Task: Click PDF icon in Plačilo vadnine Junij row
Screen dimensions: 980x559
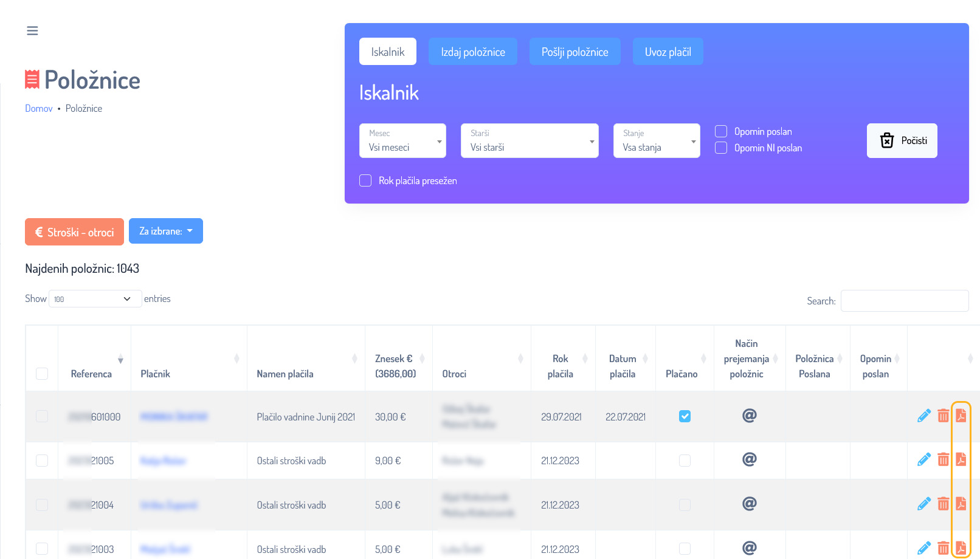Action: pos(961,416)
